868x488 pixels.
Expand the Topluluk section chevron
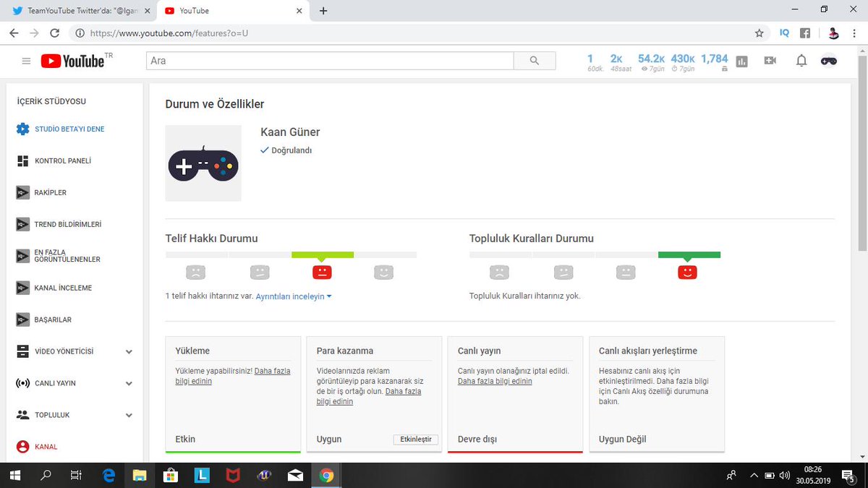coord(129,416)
